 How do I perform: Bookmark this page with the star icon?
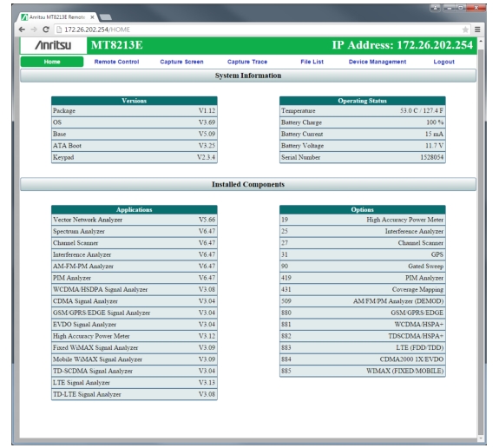pos(465,30)
